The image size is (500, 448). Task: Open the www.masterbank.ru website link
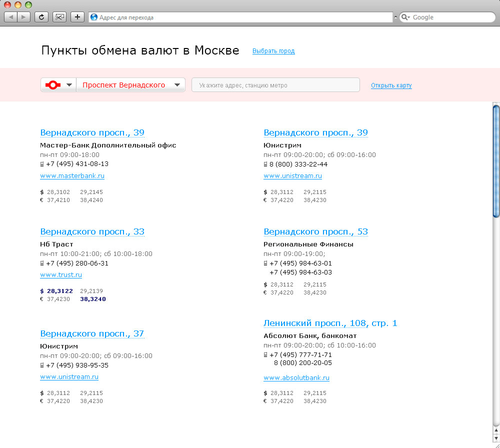click(x=72, y=176)
